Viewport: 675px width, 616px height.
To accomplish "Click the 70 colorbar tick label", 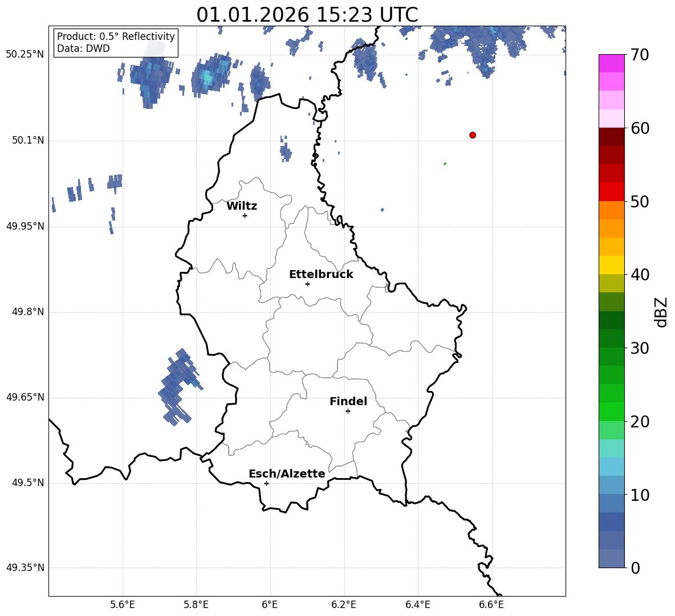I will 640,55.
